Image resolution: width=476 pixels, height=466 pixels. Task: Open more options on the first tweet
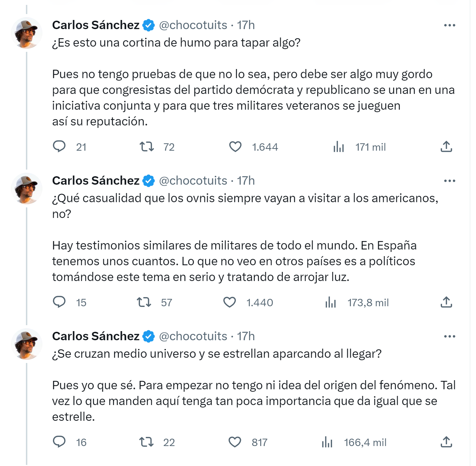(449, 25)
